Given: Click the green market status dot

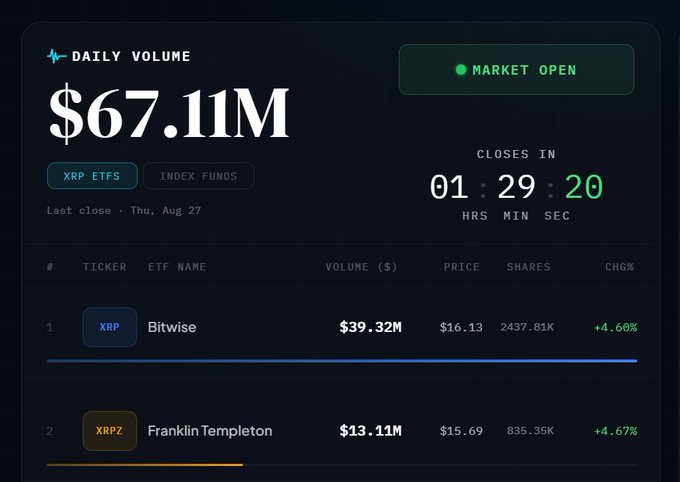Looking at the screenshot, I should [461, 69].
